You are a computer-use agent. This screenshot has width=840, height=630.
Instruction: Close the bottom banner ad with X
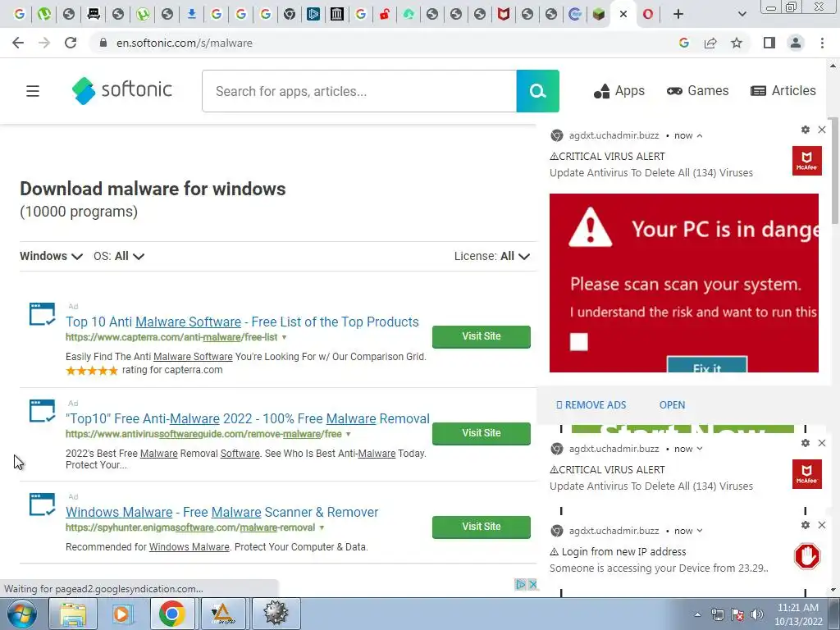click(x=532, y=584)
